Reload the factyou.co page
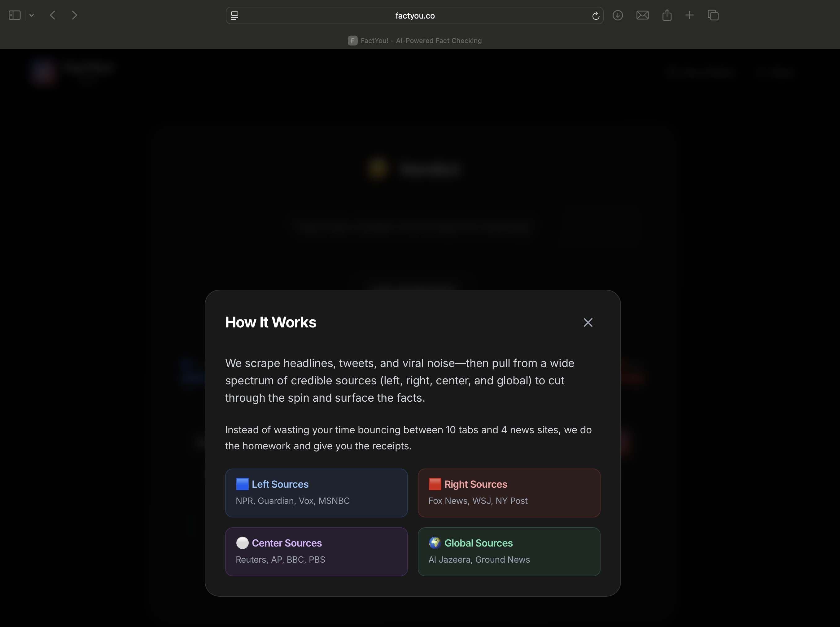The image size is (840, 627). click(x=595, y=15)
